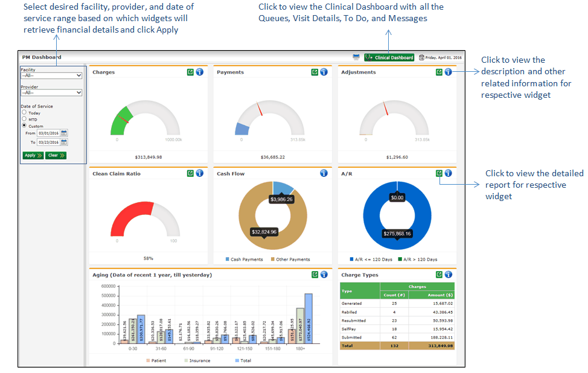View info description for Adjustments widget
This screenshot has width=588, height=373.
point(448,72)
